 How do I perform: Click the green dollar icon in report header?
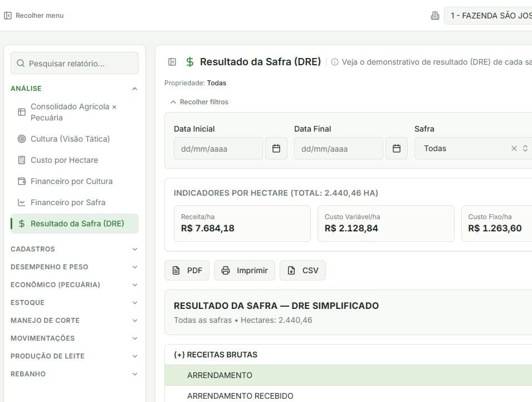[x=189, y=62]
